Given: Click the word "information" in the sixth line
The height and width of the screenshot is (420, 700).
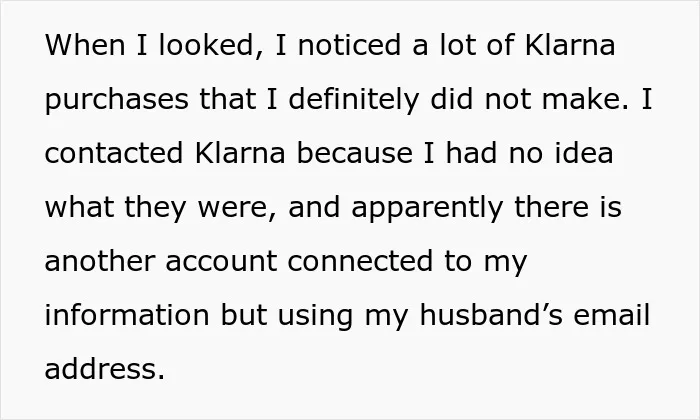Looking at the screenshot, I should point(127,315).
